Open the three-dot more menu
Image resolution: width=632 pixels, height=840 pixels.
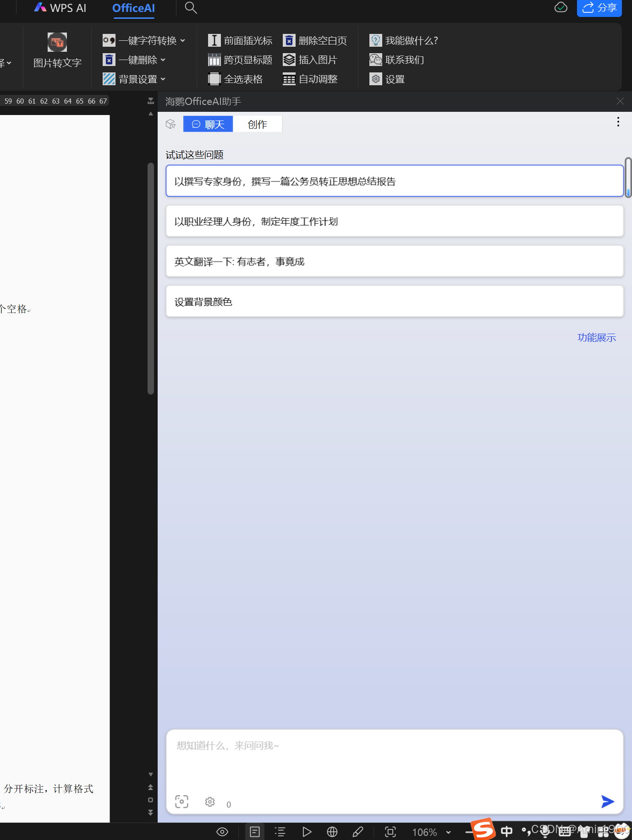pyautogui.click(x=618, y=122)
